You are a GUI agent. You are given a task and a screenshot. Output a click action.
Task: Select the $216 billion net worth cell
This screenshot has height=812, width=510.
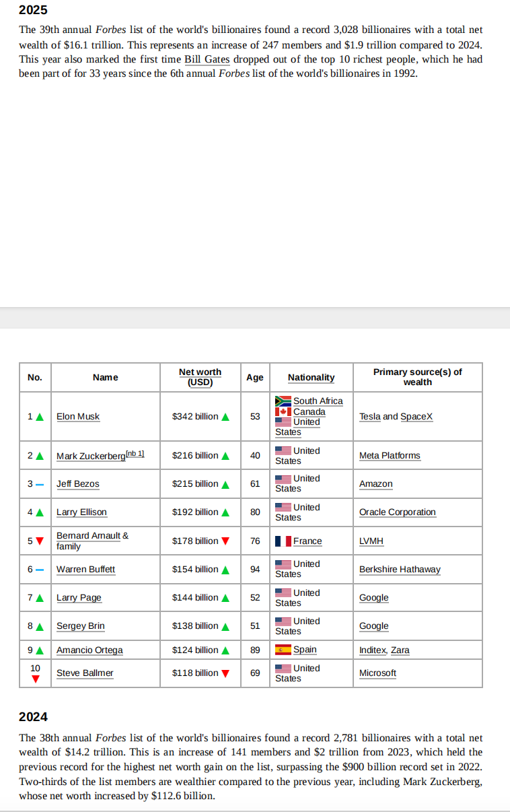[x=200, y=456]
